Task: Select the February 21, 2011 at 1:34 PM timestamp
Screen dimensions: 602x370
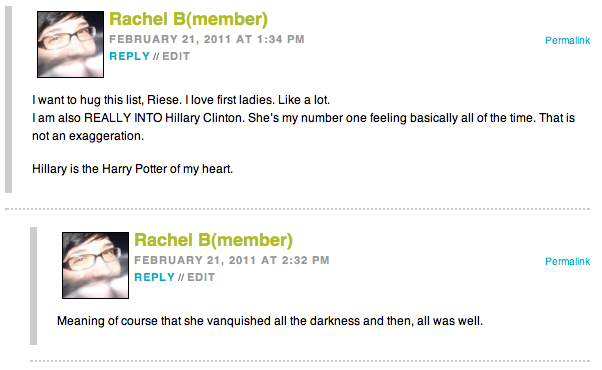Action: click(x=207, y=40)
